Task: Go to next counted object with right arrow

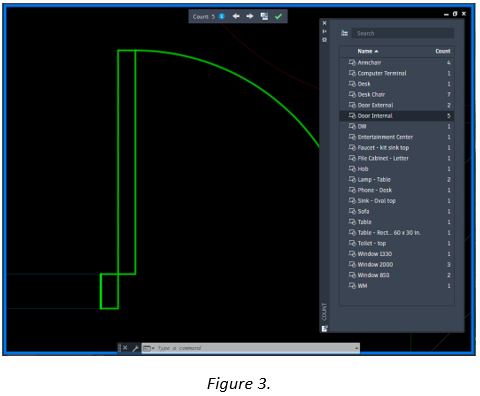Action: tap(250, 16)
